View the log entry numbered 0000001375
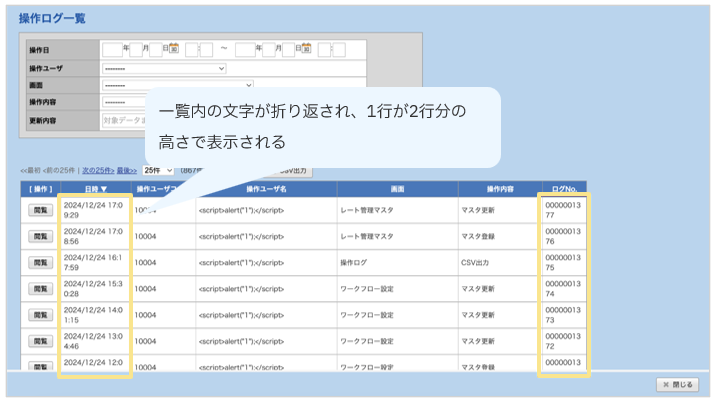This screenshot has height=402, width=715. point(40,262)
